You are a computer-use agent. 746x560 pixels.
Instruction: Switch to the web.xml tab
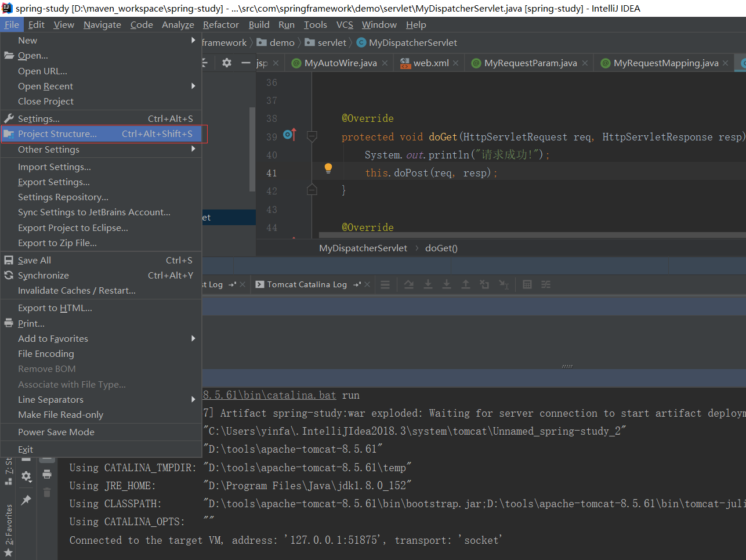coord(430,63)
